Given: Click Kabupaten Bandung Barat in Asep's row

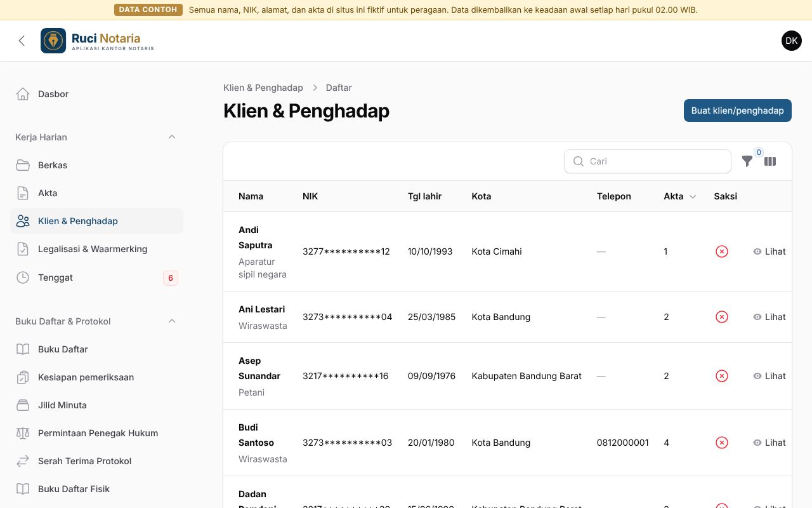Looking at the screenshot, I should [527, 376].
